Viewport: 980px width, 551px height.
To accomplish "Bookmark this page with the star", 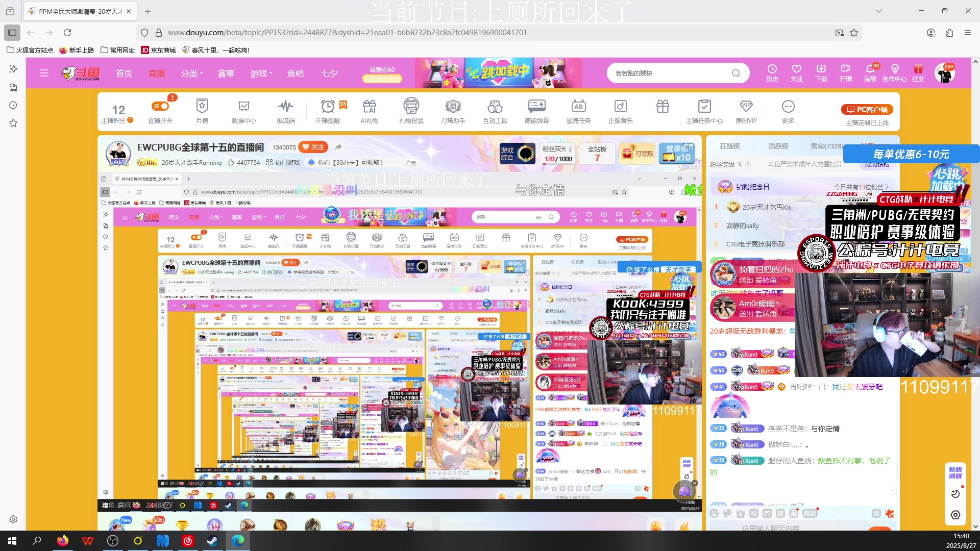I will pyautogui.click(x=854, y=33).
